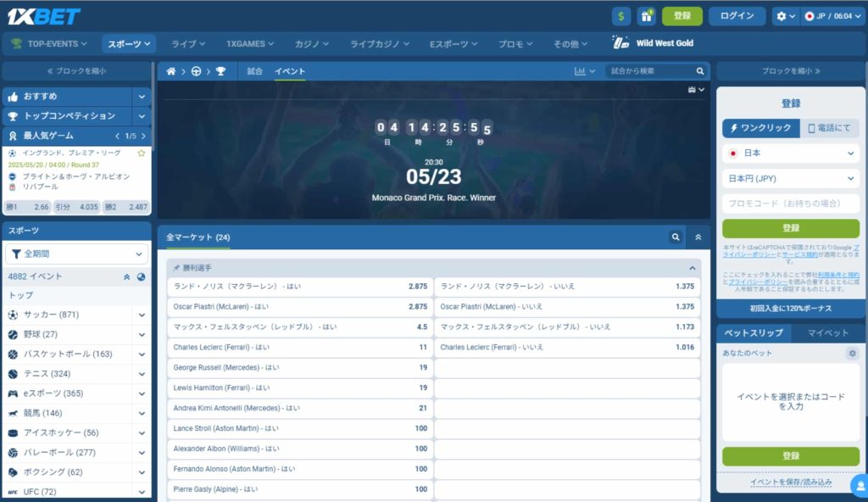Image resolution: width=868 pixels, height=502 pixels.
Task: Open the プロモ menu
Action: (515, 44)
